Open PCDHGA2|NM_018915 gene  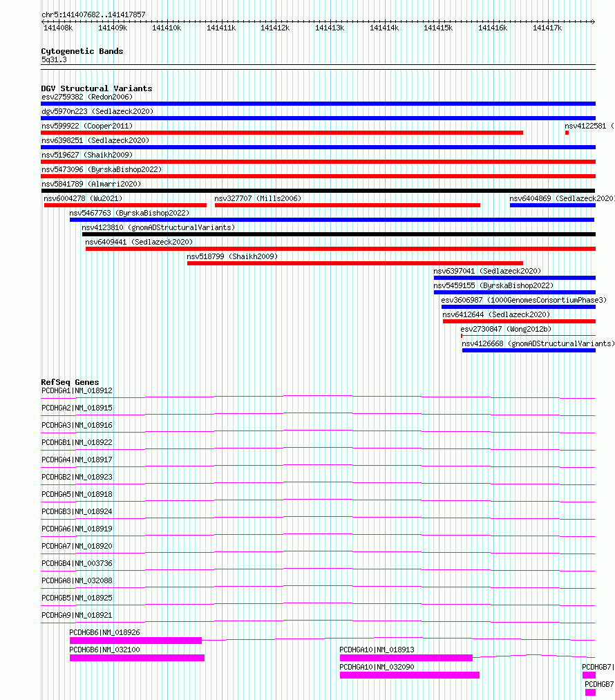77,408
